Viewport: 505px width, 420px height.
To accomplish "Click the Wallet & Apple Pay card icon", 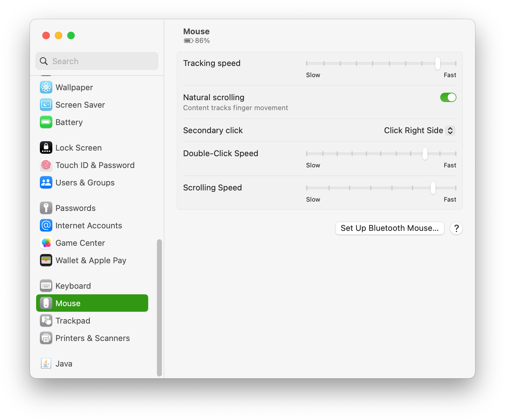I will pyautogui.click(x=46, y=260).
